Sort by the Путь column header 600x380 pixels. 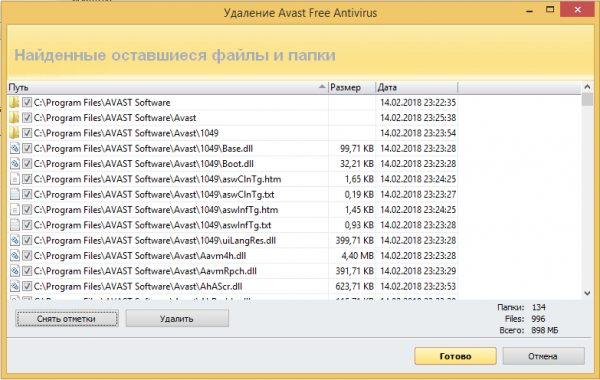(x=168, y=88)
